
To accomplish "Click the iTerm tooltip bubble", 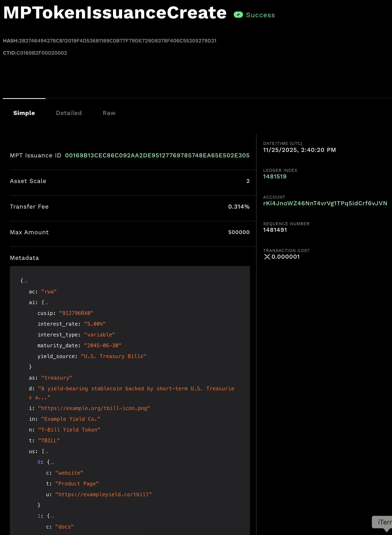I will (x=384, y=522).
